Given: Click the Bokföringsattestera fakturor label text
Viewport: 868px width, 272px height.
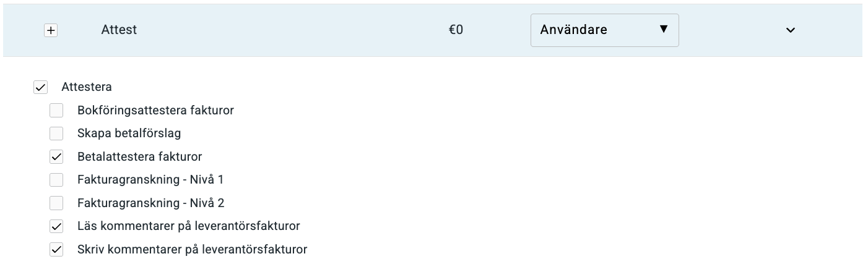Looking at the screenshot, I should coord(155,111).
